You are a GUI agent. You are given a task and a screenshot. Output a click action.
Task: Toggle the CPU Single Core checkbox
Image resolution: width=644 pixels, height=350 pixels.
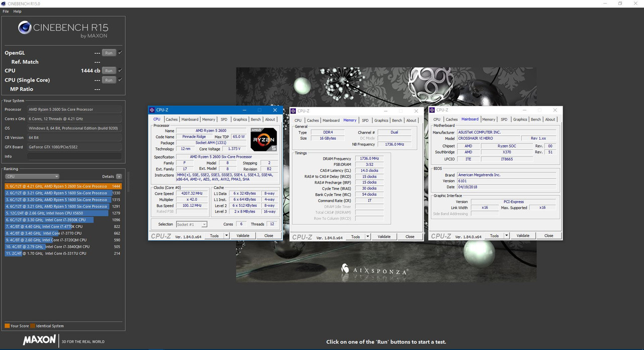pyautogui.click(x=120, y=80)
